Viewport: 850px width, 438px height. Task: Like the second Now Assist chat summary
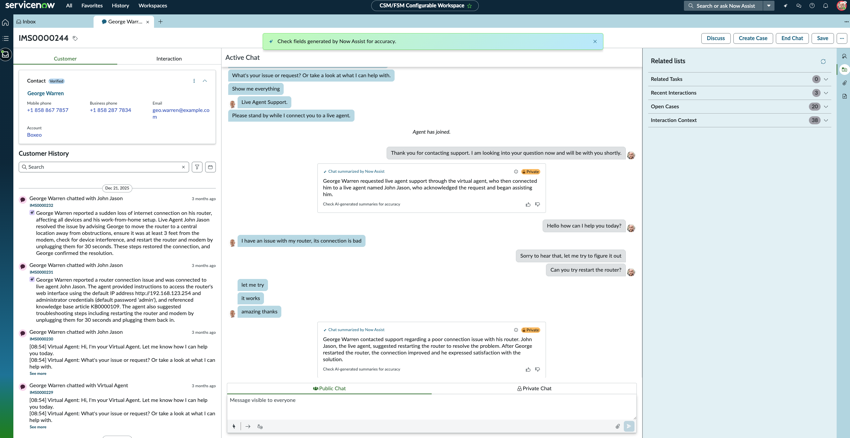point(528,369)
